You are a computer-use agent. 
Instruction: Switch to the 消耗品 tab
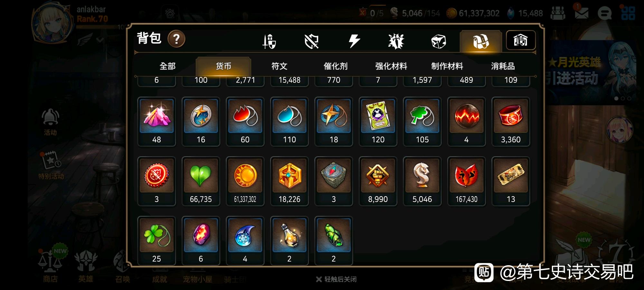pyautogui.click(x=503, y=66)
